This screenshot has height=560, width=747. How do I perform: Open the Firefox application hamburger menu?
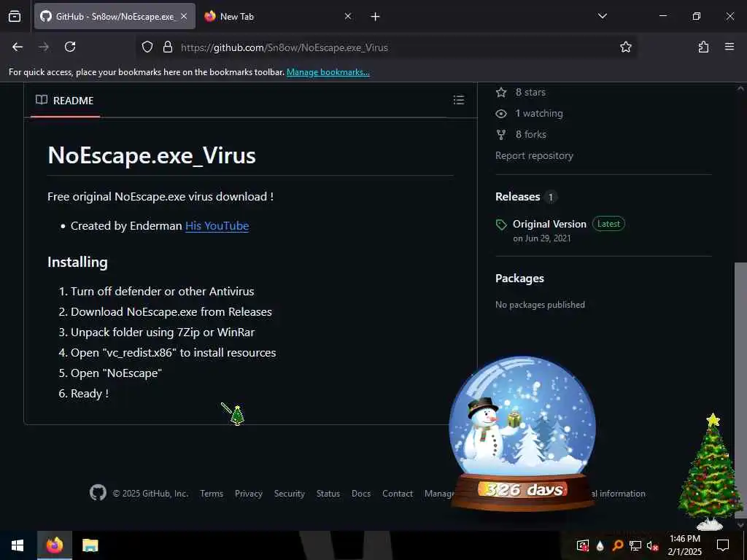pos(729,47)
